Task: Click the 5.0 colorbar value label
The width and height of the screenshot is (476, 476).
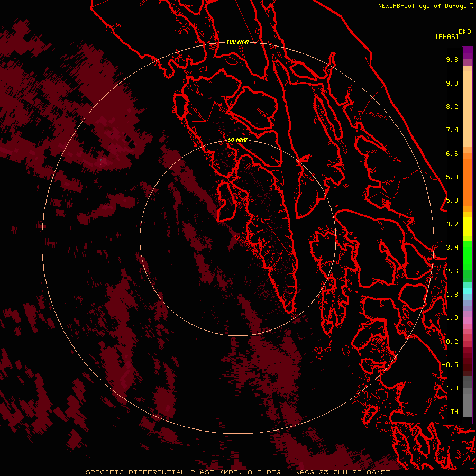Action: (x=452, y=200)
